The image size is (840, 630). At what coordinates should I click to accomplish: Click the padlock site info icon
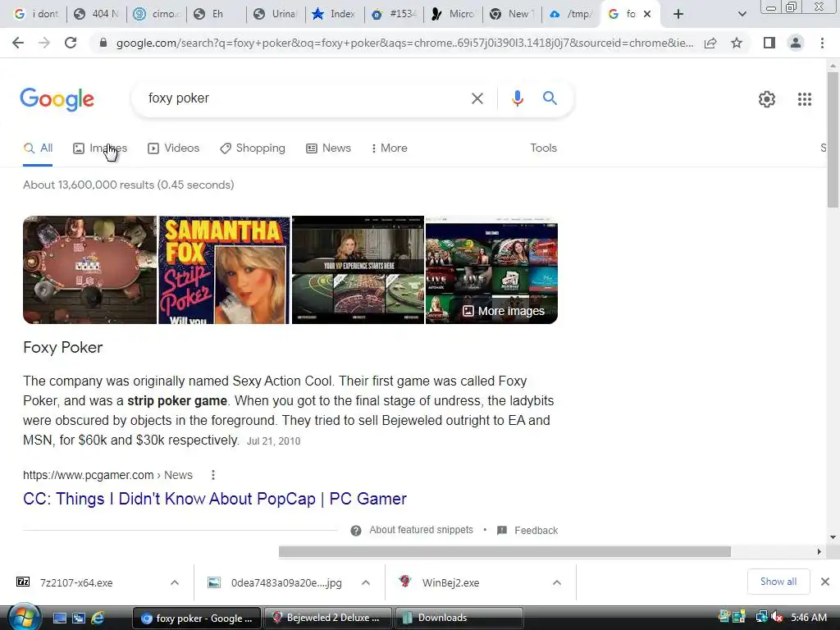[x=103, y=43]
